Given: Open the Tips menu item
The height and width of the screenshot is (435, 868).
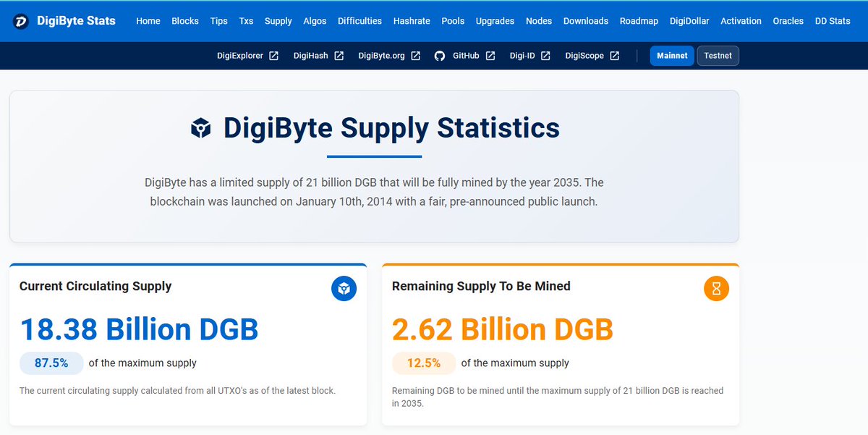Looking at the screenshot, I should point(219,21).
